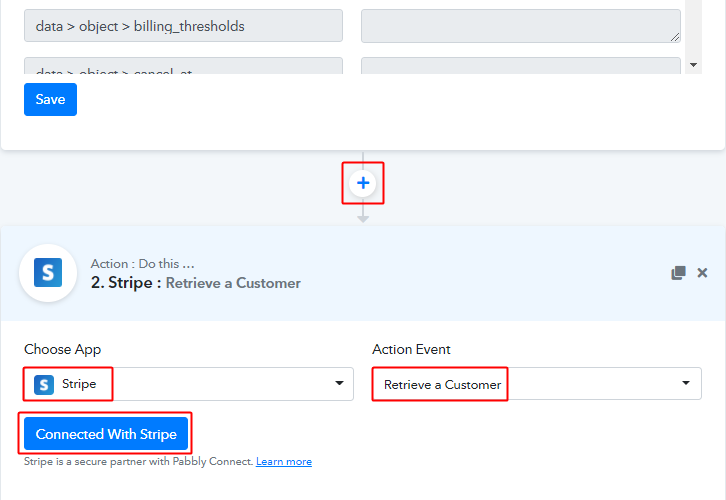The width and height of the screenshot is (726, 500).
Task: Click the data > object > billing_thresholds field
Action: pyautogui.click(x=183, y=26)
